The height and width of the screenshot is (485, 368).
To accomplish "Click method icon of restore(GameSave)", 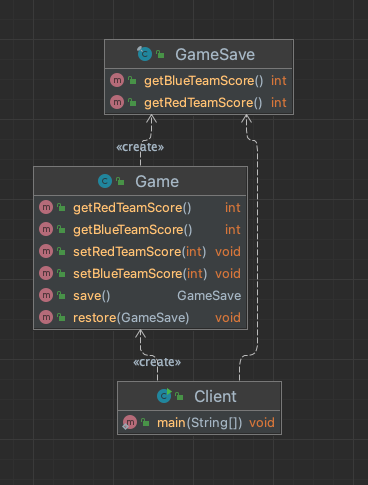I will click(46, 317).
